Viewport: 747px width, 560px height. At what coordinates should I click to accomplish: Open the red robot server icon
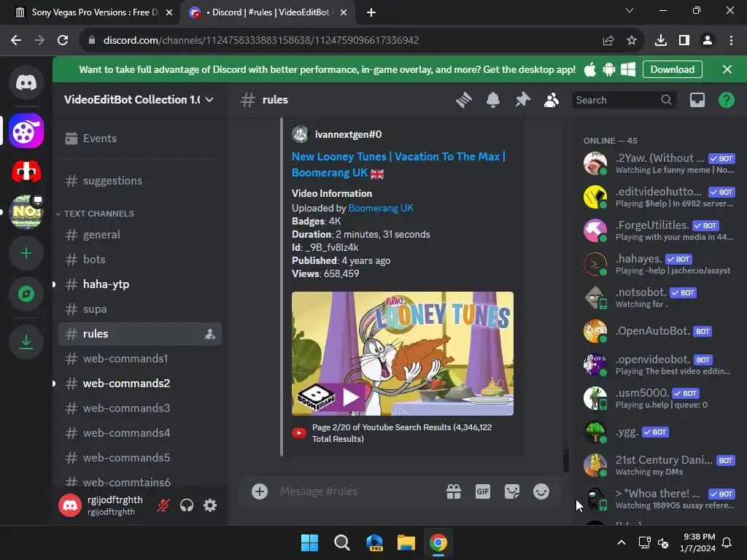pos(26,171)
